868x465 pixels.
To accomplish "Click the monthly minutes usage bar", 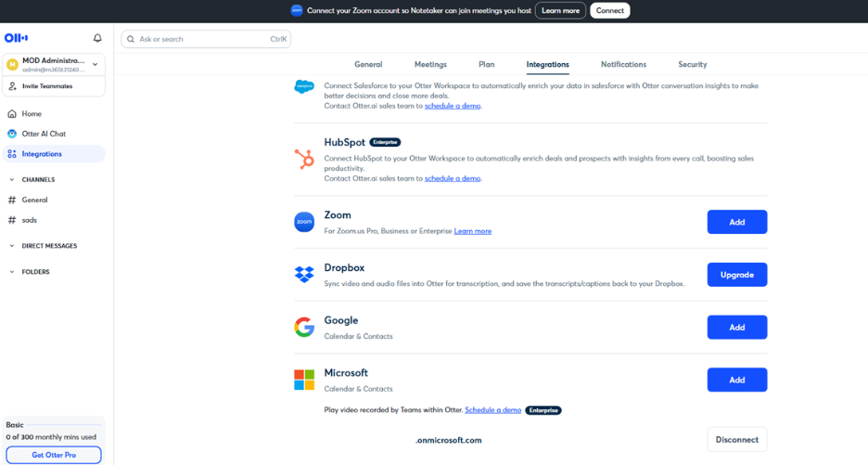I will coord(64,425).
